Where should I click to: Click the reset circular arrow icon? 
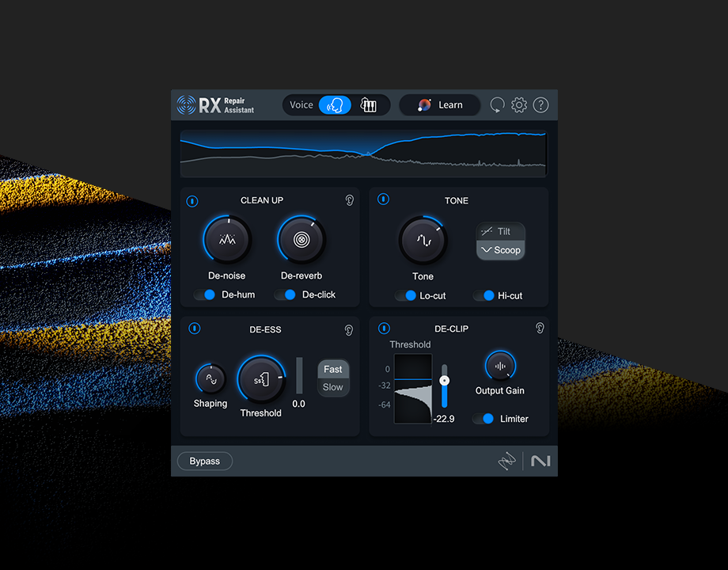point(497,105)
